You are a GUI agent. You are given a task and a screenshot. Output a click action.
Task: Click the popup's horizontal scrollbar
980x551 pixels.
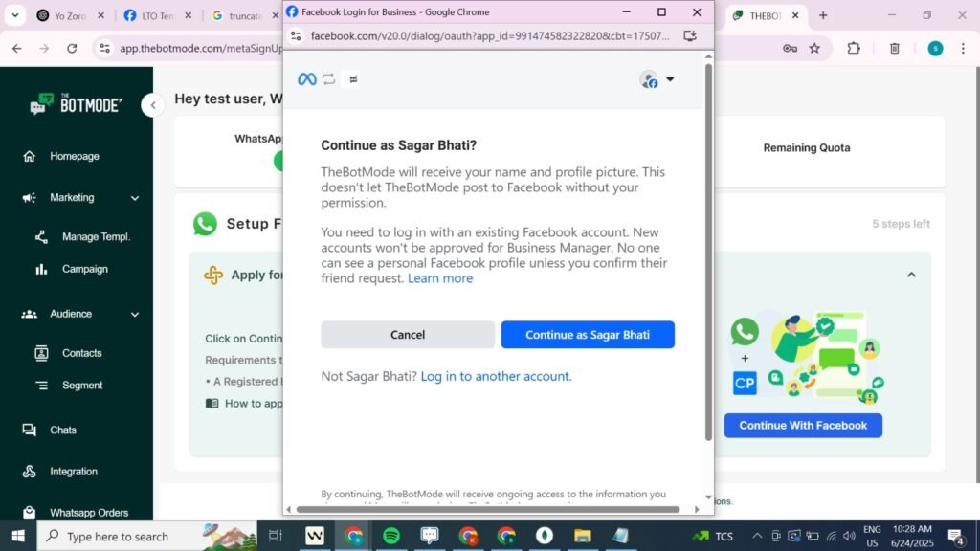pos(487,509)
